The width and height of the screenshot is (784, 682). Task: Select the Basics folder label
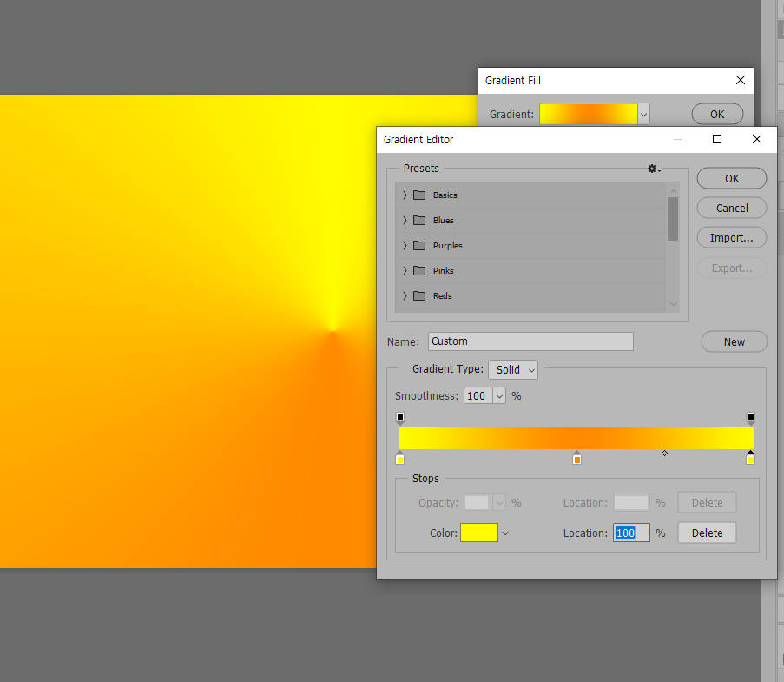pyautogui.click(x=445, y=195)
